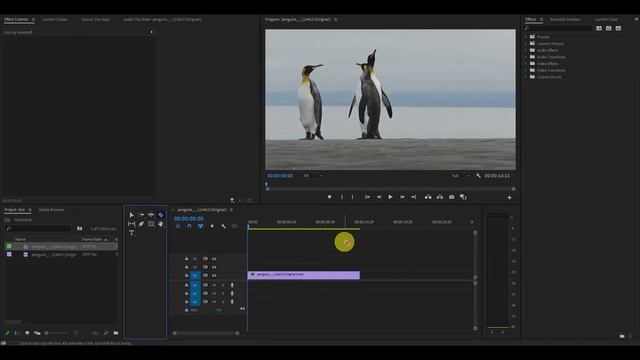Select the Type tool
640x360 pixels.
point(131,233)
